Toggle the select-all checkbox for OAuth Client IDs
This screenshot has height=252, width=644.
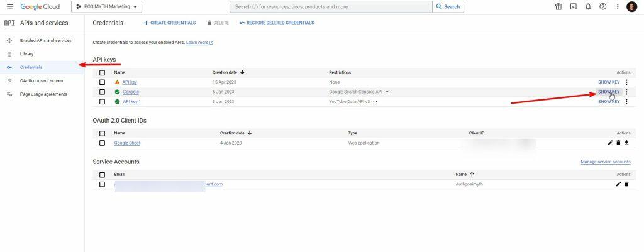(103, 133)
